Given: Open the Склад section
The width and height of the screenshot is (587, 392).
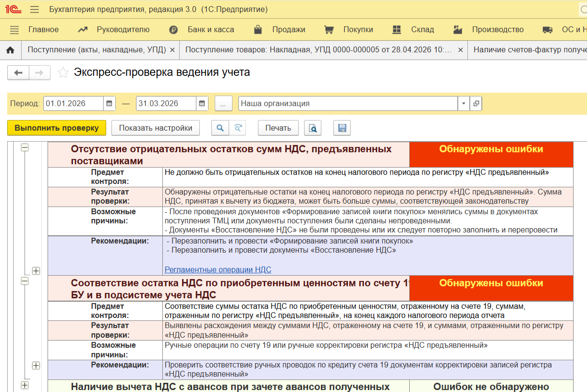Looking at the screenshot, I should pyautogui.click(x=423, y=30).
